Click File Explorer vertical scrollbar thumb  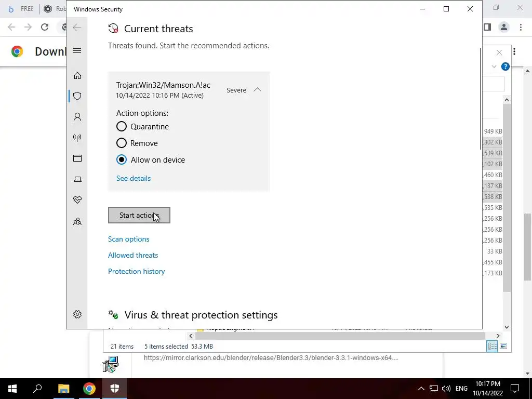507,197
